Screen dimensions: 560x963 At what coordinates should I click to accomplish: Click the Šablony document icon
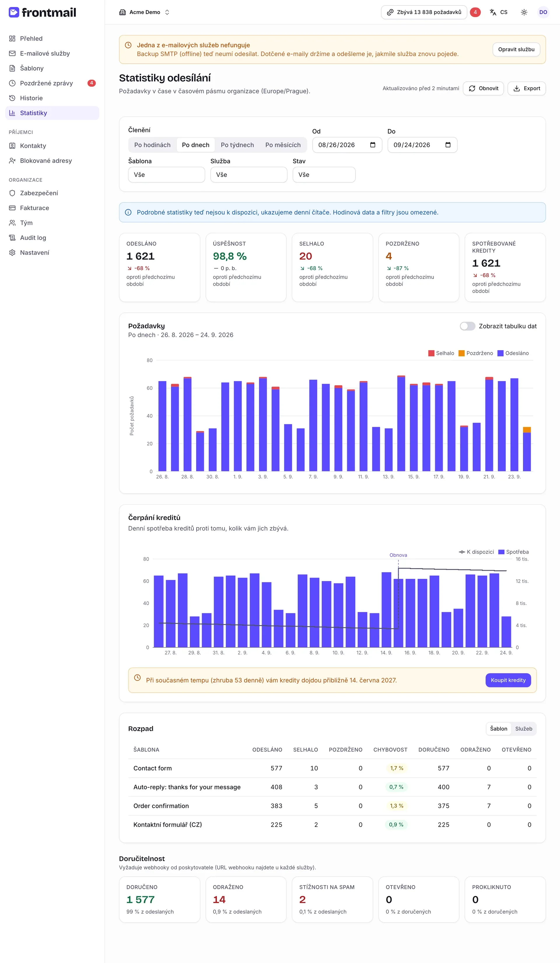point(12,68)
